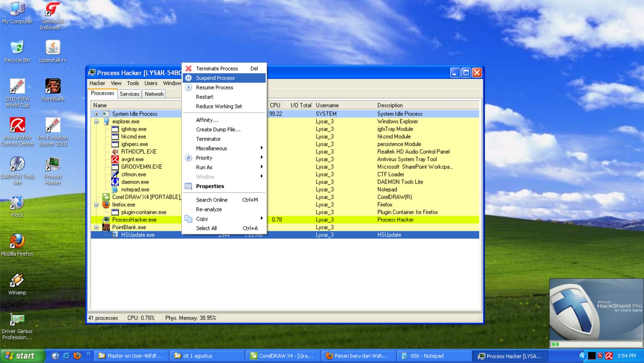Choose Re-analyze from the context menu

[224, 209]
